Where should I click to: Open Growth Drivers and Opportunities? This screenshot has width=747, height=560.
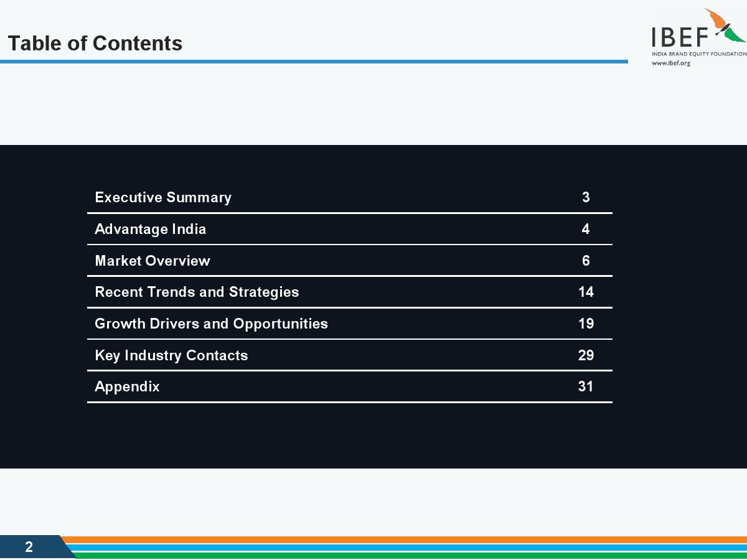pos(211,324)
